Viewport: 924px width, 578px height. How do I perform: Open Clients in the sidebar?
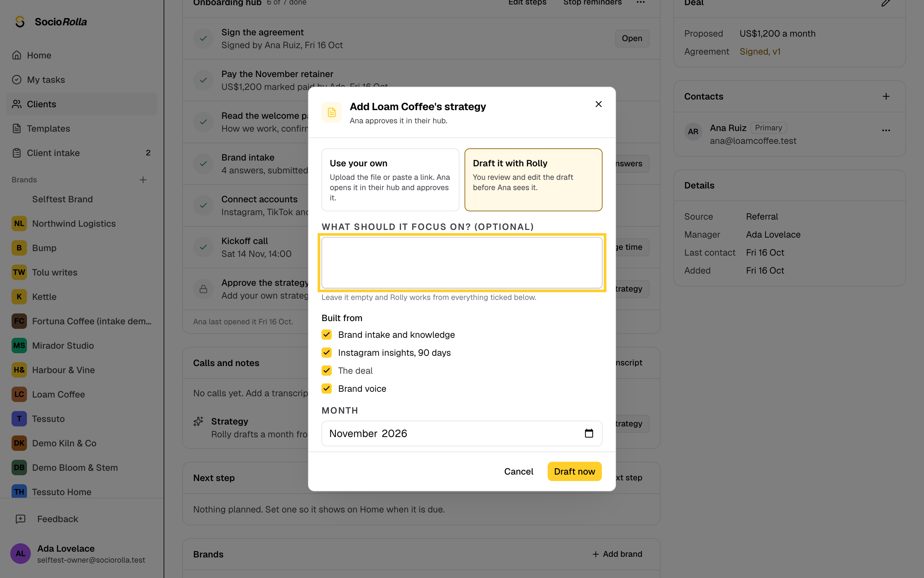pyautogui.click(x=82, y=104)
